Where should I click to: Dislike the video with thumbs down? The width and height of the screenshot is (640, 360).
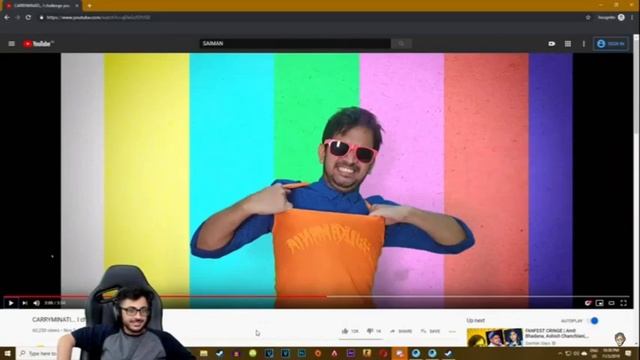pos(373,331)
